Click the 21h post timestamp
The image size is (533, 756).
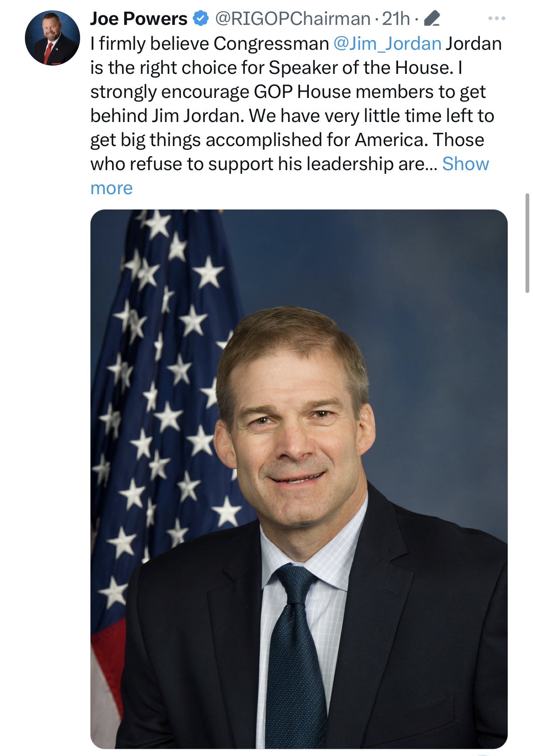[396, 19]
